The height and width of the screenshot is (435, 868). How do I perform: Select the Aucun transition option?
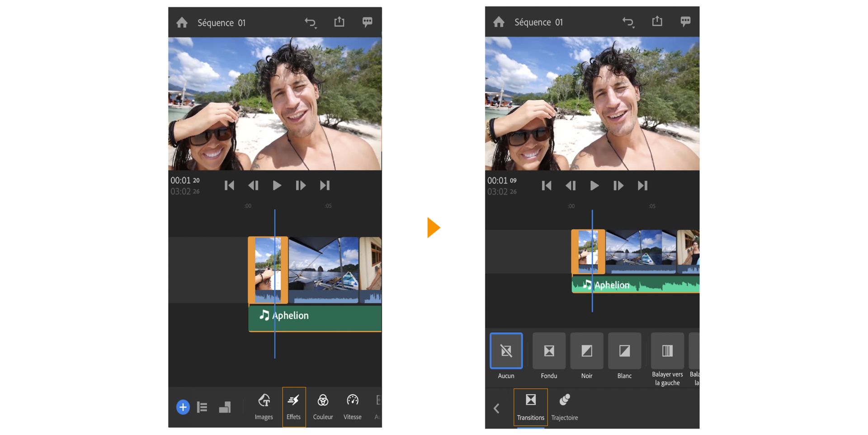tap(506, 351)
